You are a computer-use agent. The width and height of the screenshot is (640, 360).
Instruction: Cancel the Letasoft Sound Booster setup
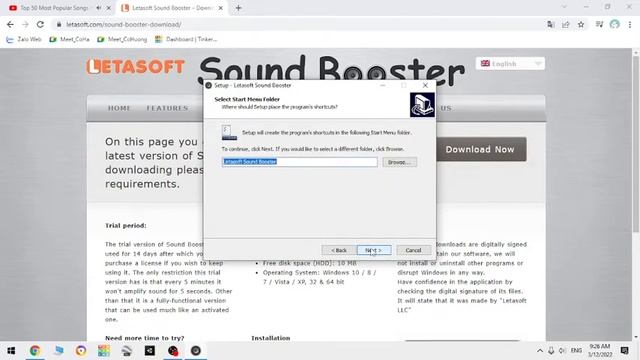[413, 250]
